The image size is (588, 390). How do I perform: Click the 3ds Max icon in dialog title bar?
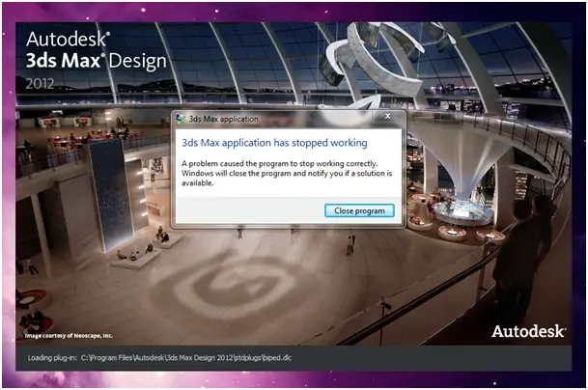point(181,119)
